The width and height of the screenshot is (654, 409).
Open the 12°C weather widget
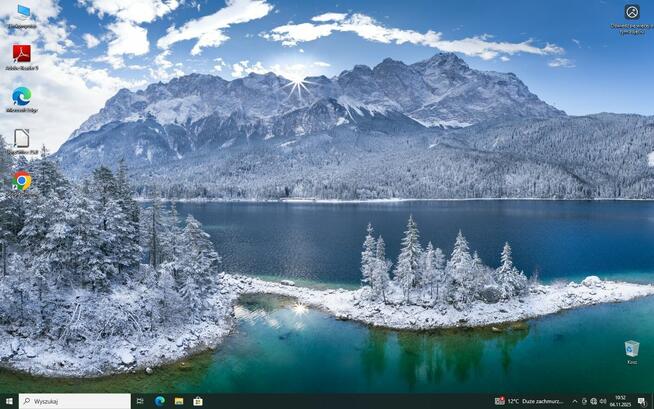530,401
